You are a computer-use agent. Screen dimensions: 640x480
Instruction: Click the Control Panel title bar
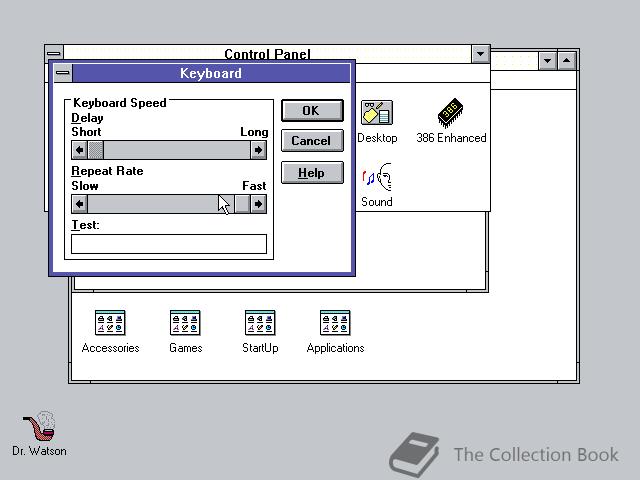(267, 53)
